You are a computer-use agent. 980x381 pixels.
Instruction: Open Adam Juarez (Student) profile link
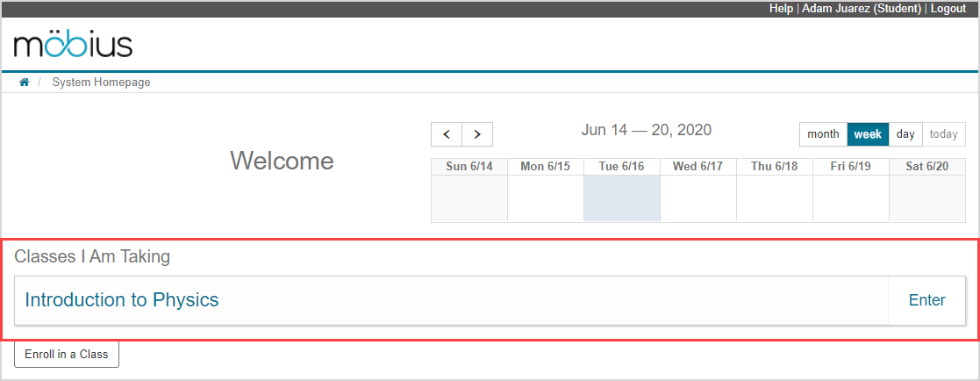pyautogui.click(x=862, y=8)
